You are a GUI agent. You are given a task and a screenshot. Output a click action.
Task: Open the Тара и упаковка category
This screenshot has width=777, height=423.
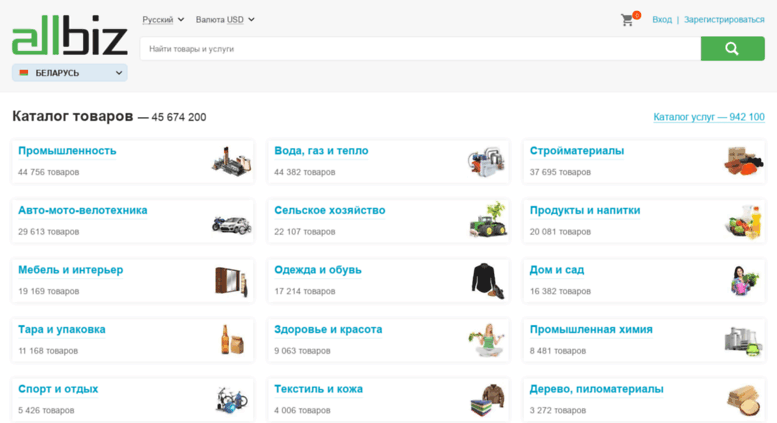coord(62,329)
